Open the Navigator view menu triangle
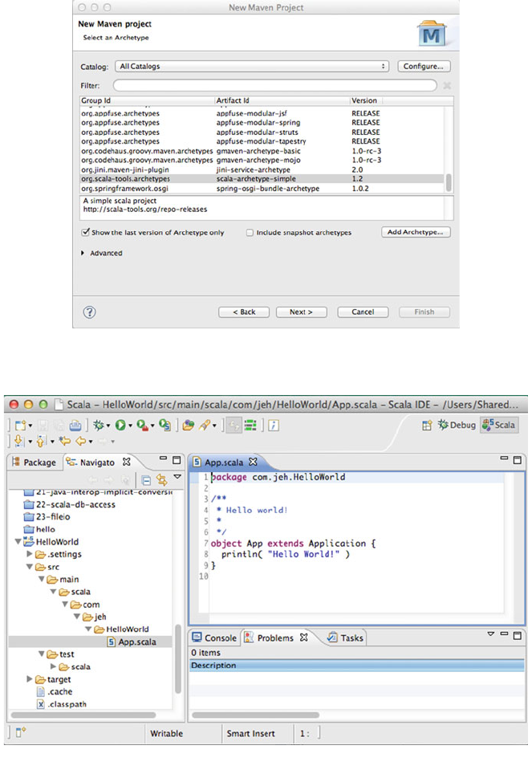 (177, 477)
